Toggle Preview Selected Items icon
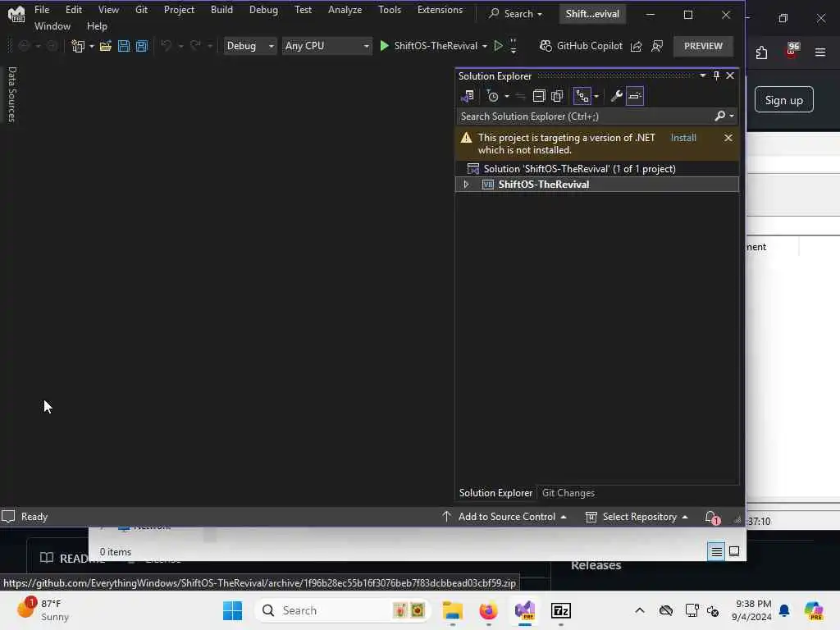 click(635, 96)
